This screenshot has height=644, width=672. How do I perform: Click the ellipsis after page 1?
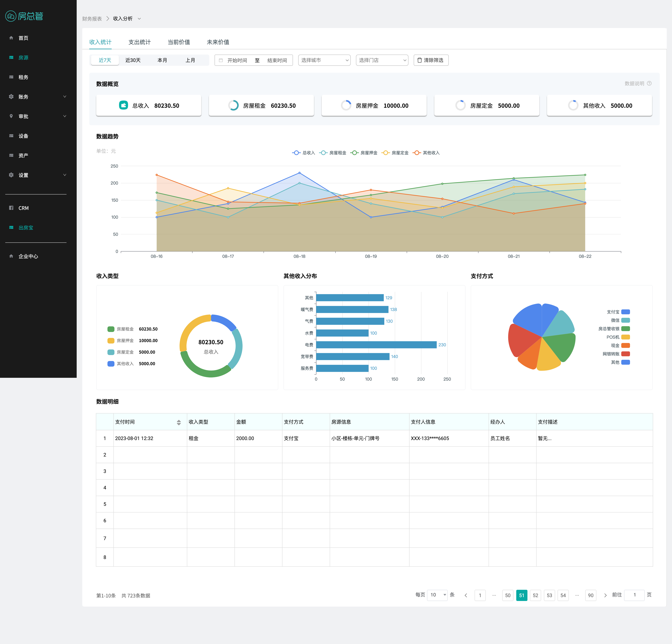(x=494, y=595)
